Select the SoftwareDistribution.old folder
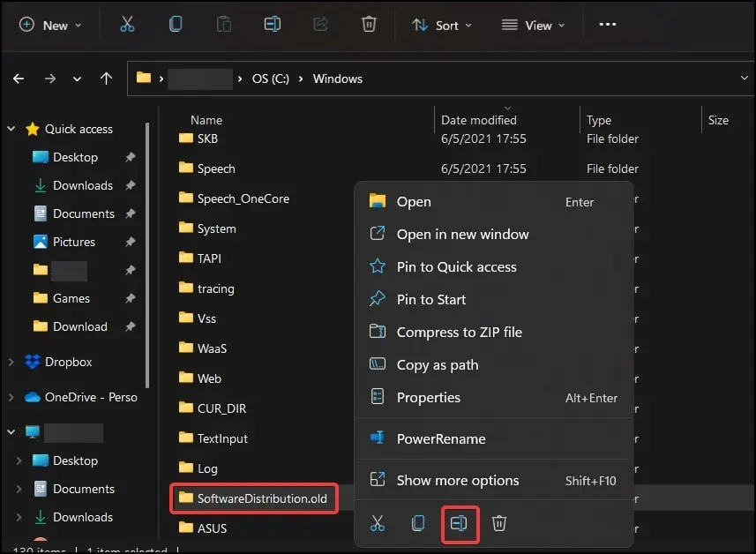Image resolution: width=756 pixels, height=554 pixels. (261, 498)
